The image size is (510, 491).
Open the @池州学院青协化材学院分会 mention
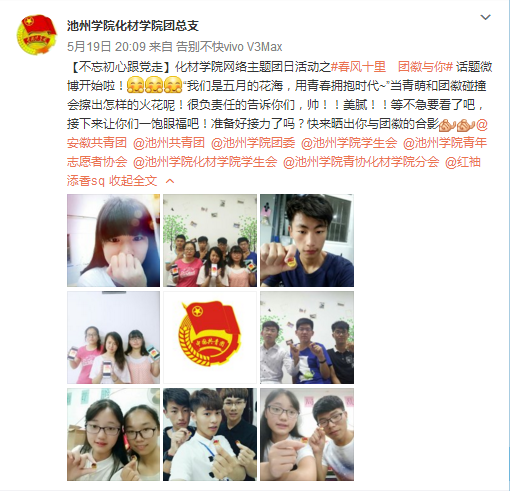coord(361,162)
